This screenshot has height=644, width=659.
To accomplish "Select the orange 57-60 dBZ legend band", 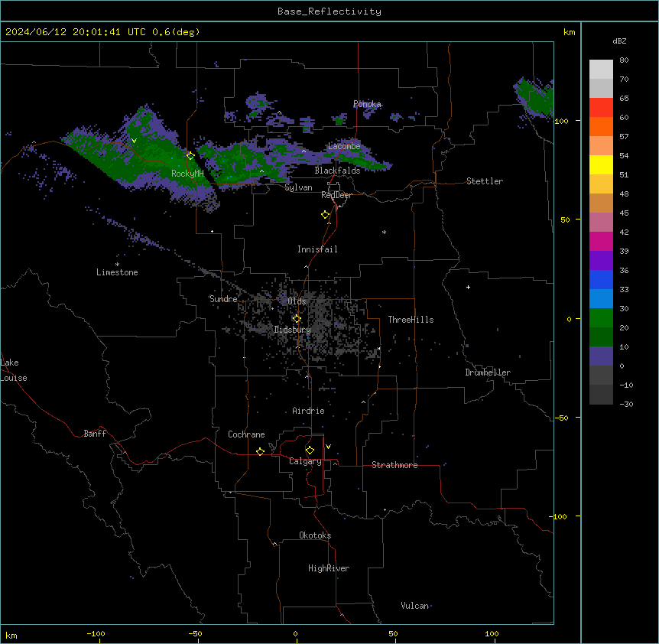I will [x=601, y=126].
